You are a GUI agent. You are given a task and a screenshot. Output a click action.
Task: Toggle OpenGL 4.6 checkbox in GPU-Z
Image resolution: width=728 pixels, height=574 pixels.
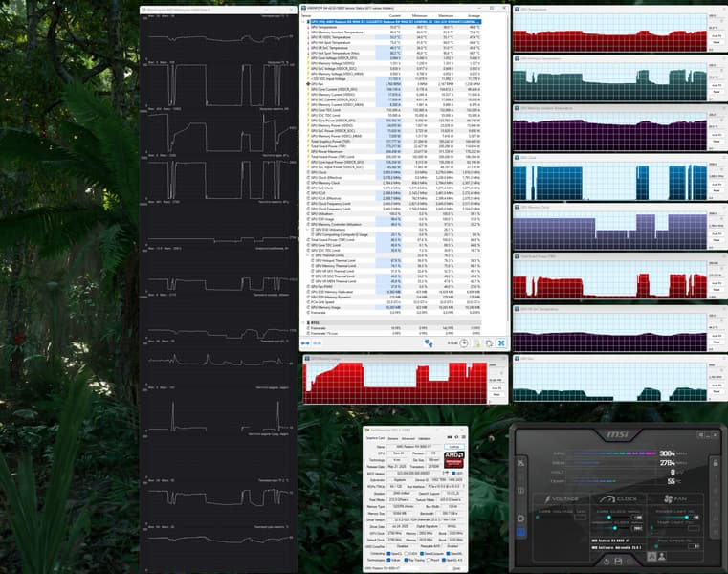tap(443, 560)
